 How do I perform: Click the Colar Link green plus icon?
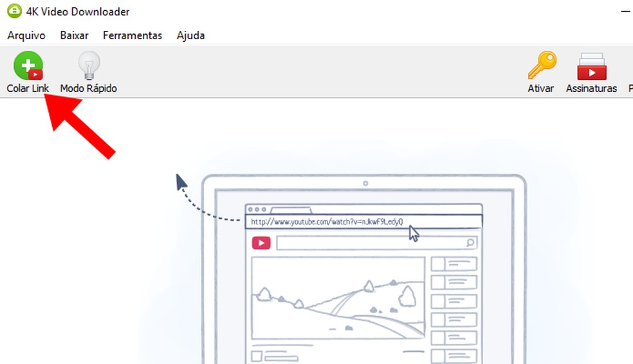[28, 66]
